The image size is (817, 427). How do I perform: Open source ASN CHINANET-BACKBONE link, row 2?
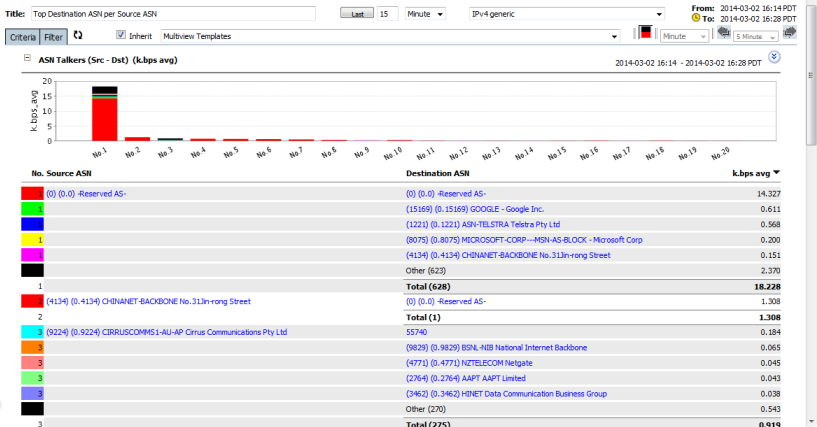[148, 302]
